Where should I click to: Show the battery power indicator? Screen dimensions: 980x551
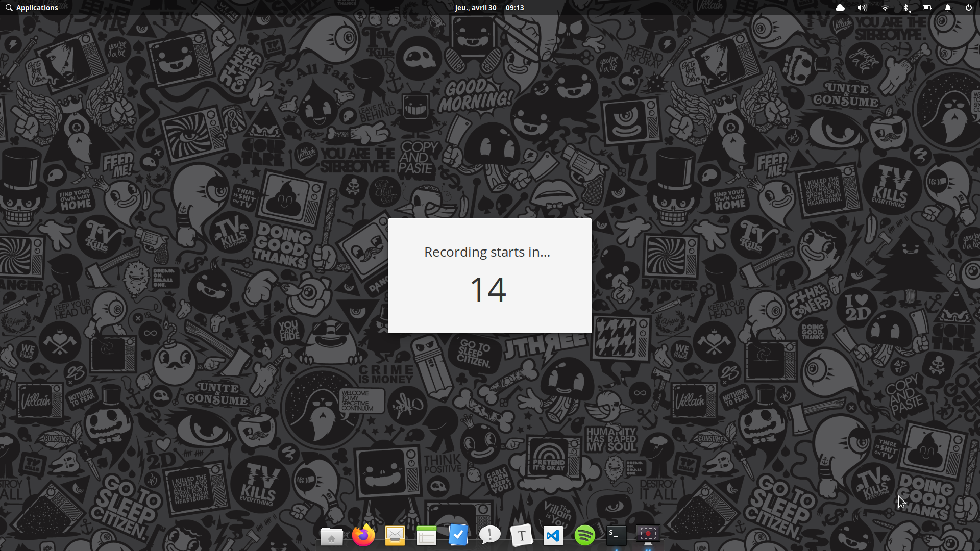click(927, 8)
